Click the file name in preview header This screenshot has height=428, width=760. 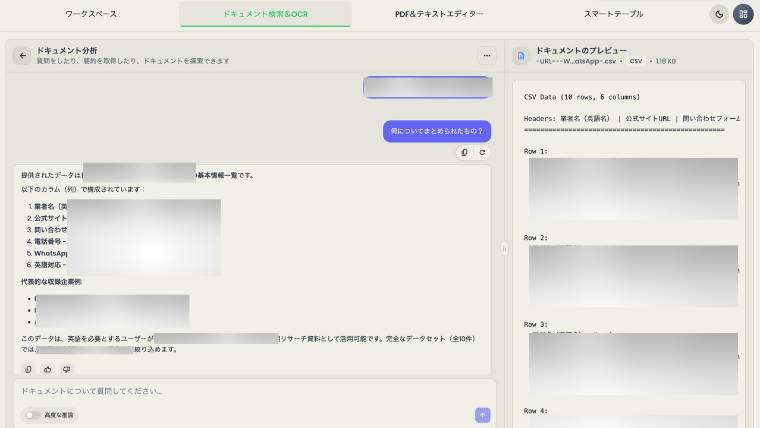(576, 62)
